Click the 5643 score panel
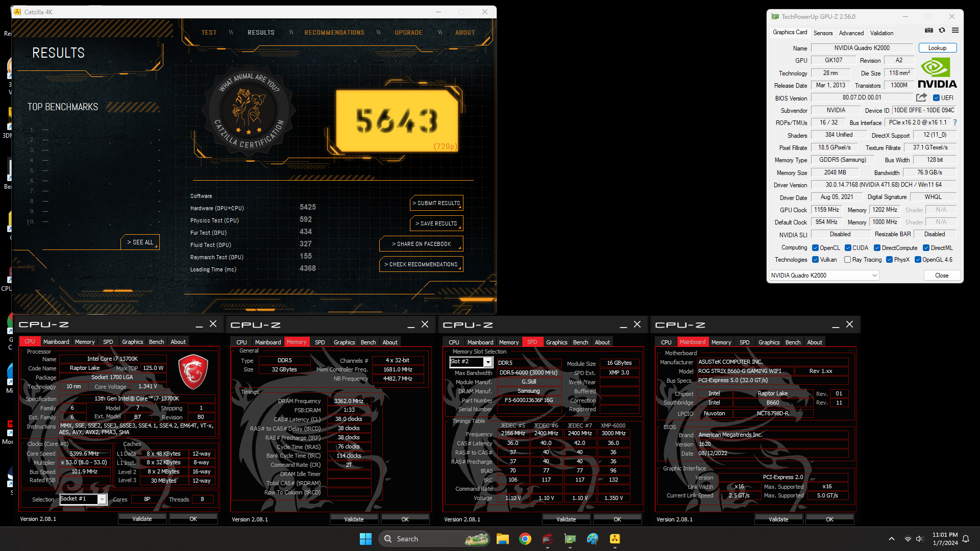 (397, 121)
